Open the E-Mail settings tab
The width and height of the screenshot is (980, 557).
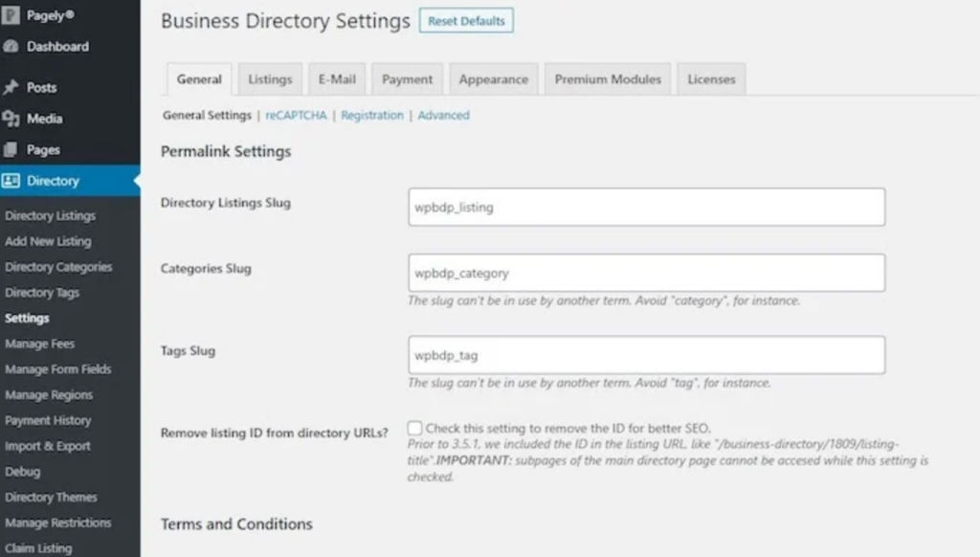click(337, 79)
